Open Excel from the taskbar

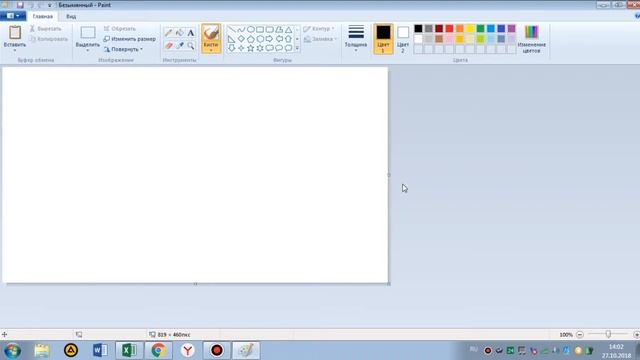(x=129, y=350)
